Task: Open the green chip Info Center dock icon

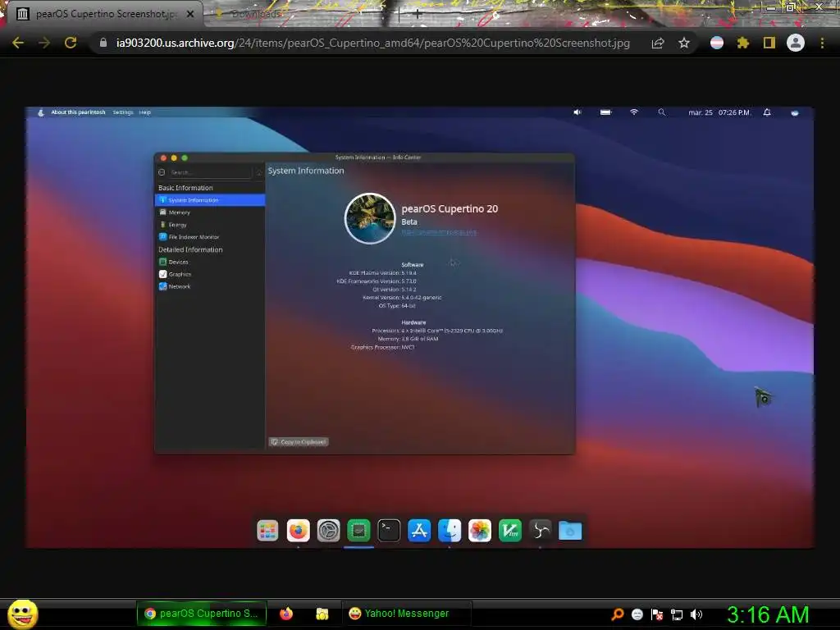Action: 359,531
